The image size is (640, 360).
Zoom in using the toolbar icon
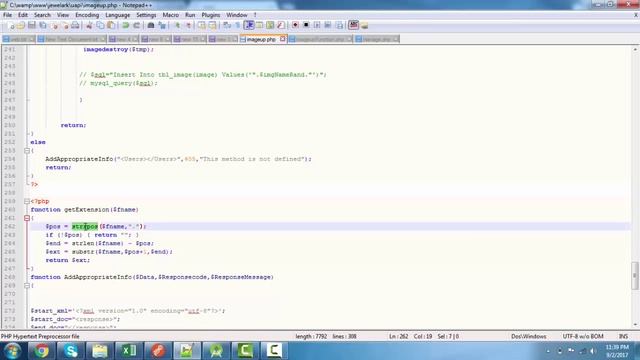177,25
